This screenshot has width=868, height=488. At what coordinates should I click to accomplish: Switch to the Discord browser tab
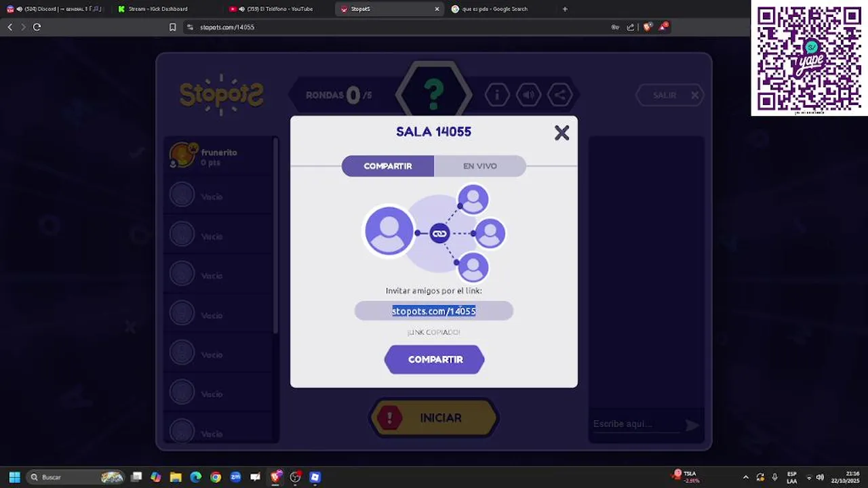coord(54,9)
